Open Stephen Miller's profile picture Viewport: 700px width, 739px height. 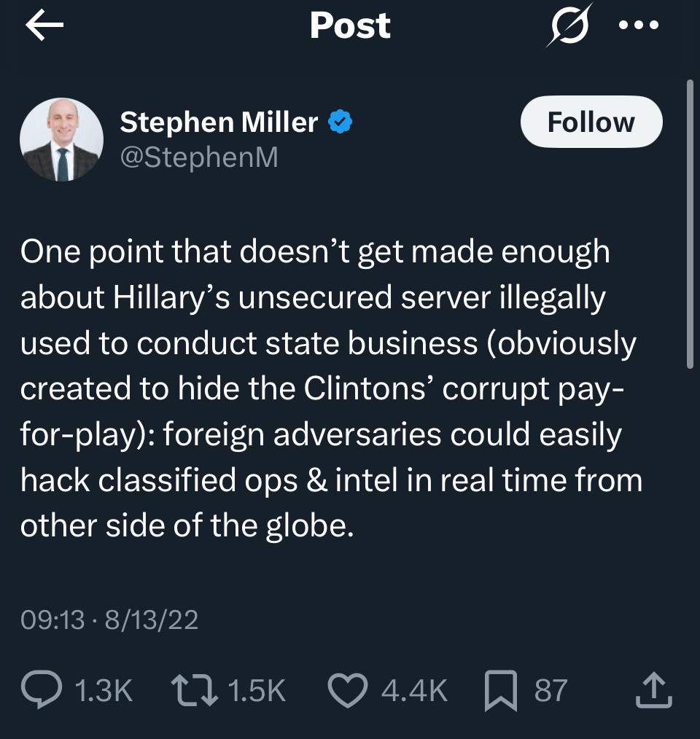61,138
